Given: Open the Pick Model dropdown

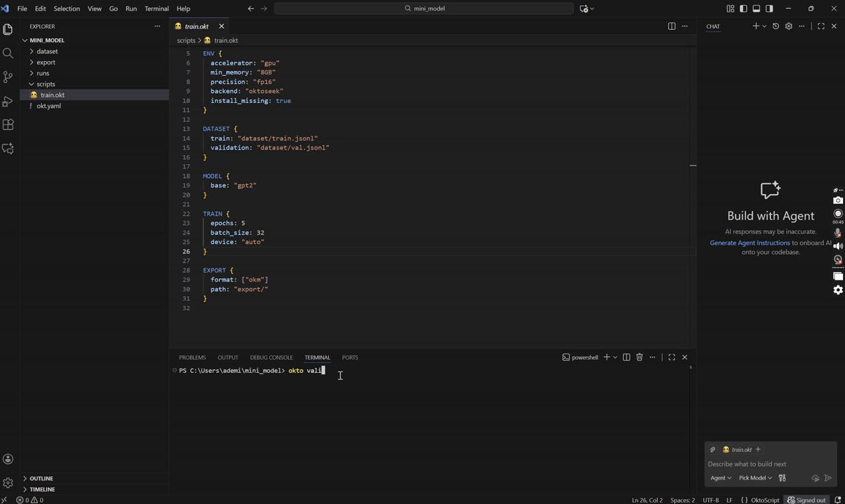Looking at the screenshot, I should click(753, 478).
